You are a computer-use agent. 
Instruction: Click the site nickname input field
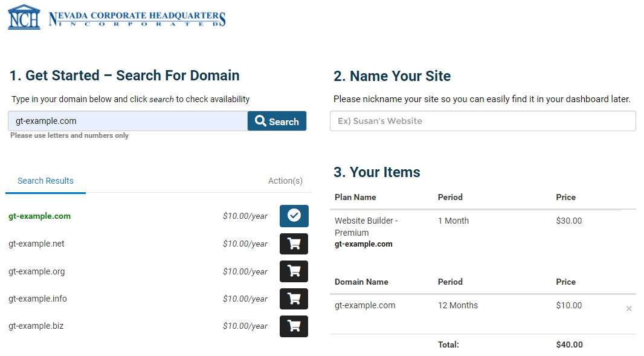(x=482, y=121)
